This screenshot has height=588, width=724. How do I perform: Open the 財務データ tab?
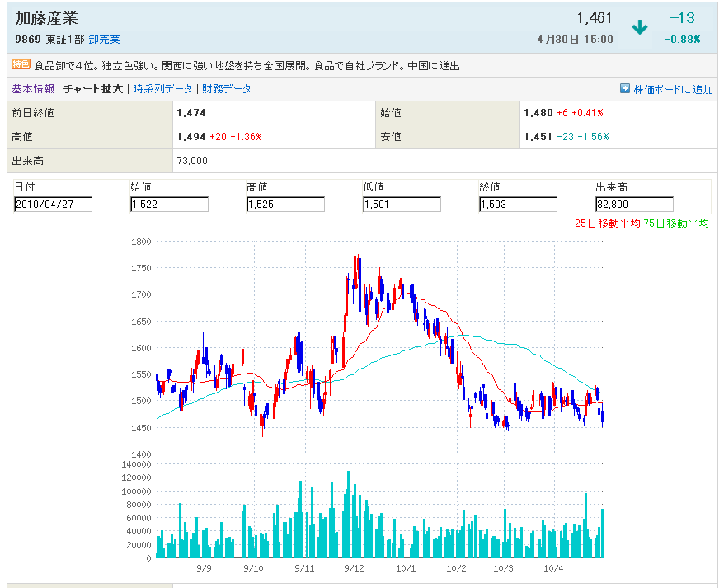click(x=227, y=89)
